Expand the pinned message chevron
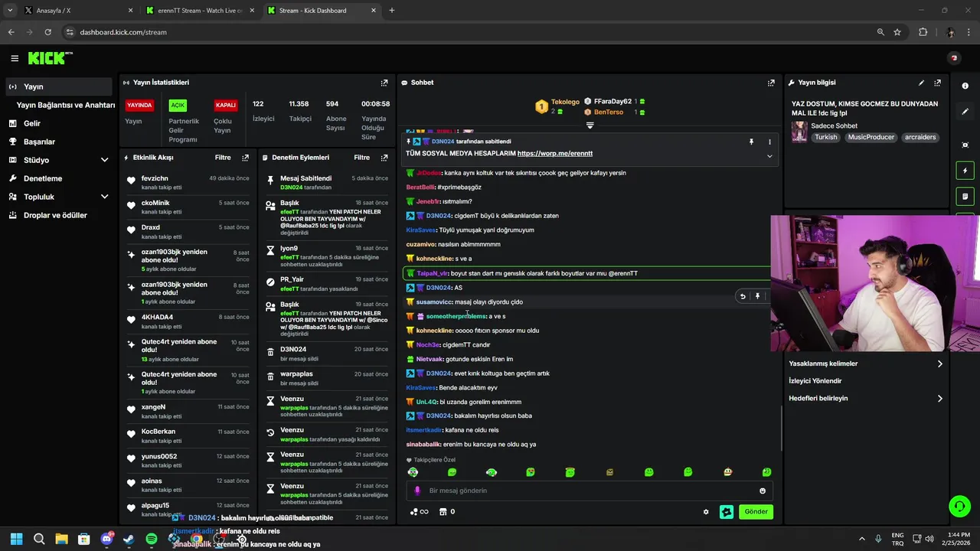 [769, 156]
